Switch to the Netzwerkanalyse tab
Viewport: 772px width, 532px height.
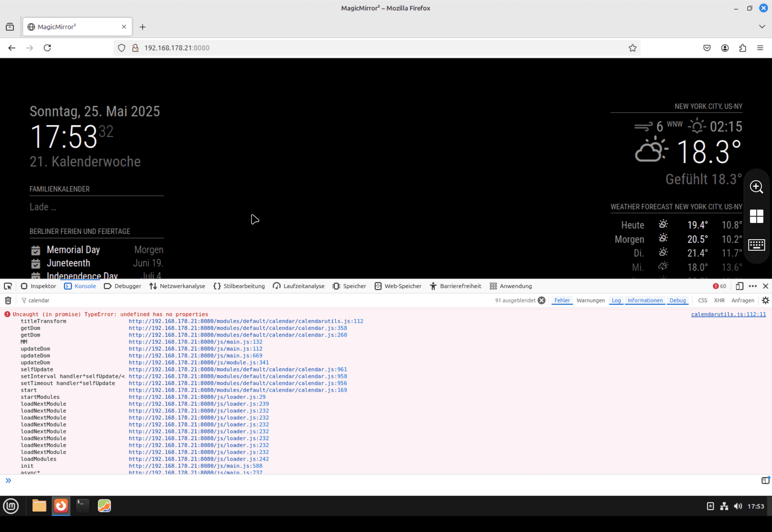pos(177,286)
